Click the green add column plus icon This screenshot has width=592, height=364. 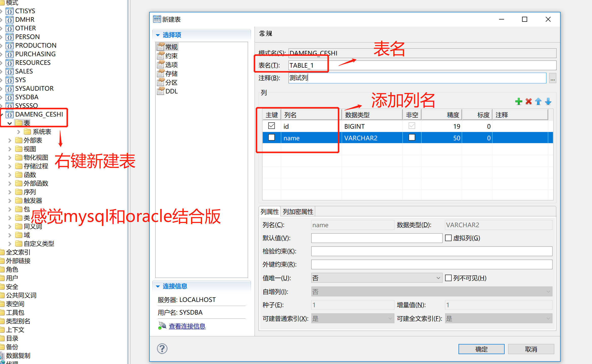pos(519,102)
